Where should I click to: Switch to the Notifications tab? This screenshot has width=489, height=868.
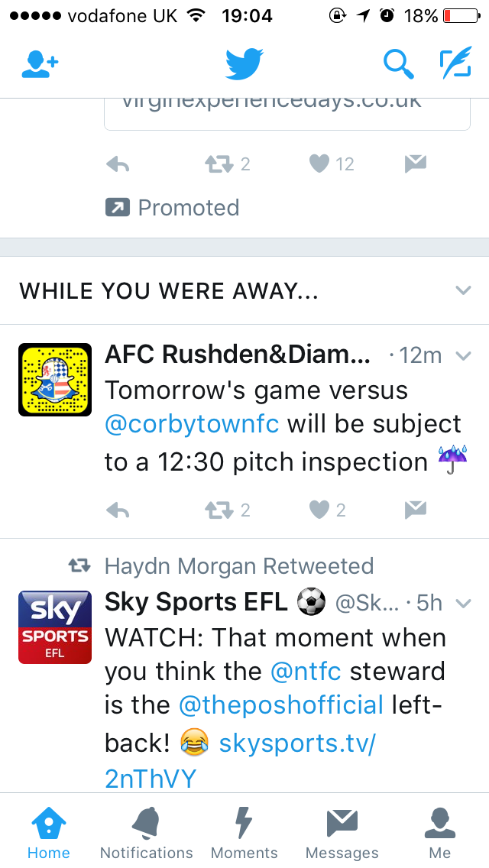point(146,832)
